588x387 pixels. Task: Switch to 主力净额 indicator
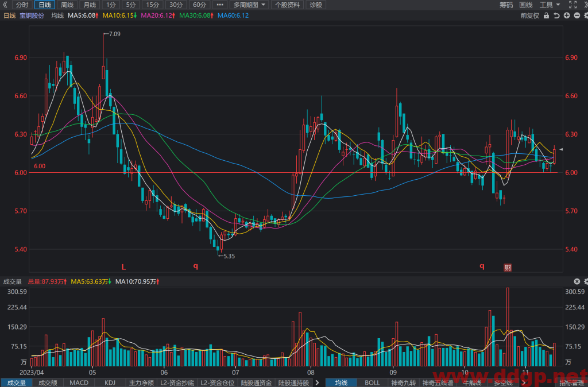(141, 383)
